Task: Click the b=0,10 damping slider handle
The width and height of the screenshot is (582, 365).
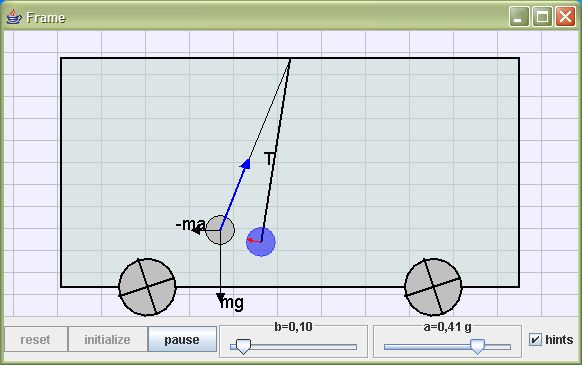Action: [243, 346]
